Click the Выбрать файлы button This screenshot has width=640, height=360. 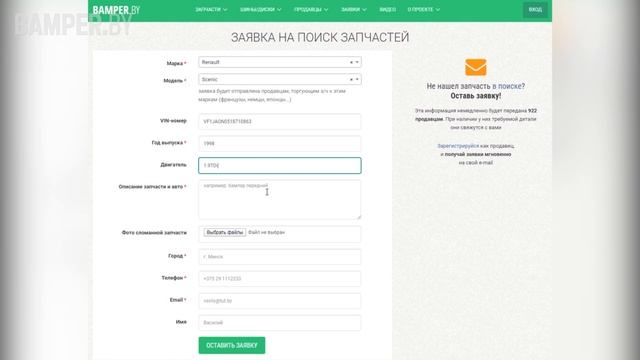tap(225, 232)
